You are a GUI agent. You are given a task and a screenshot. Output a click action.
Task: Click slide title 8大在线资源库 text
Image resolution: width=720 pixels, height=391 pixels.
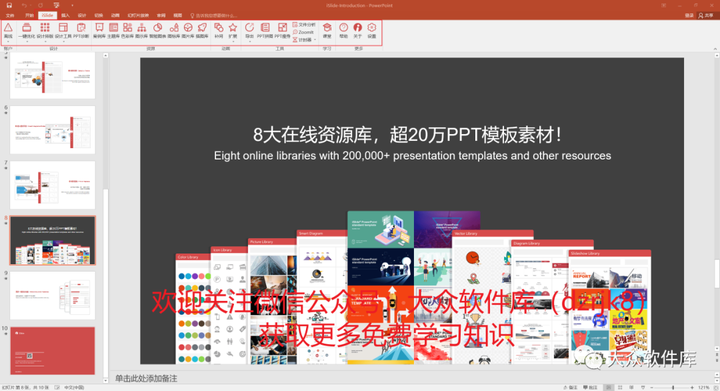(407, 135)
